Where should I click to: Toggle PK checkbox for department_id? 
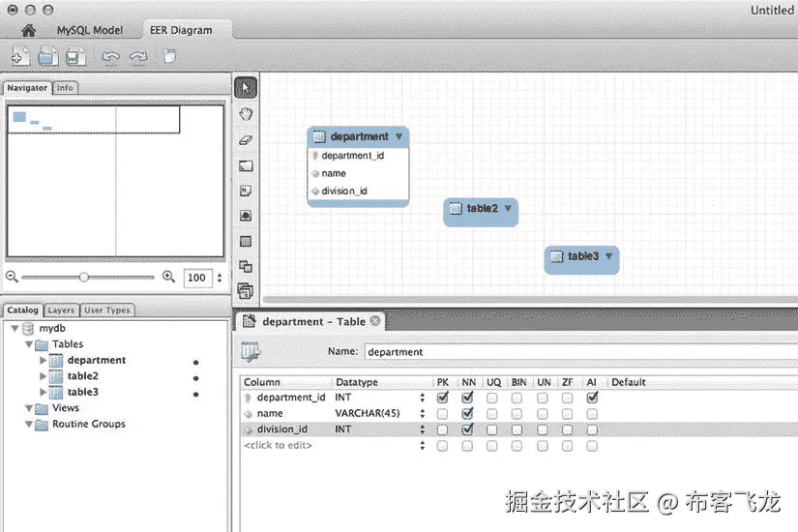(x=443, y=398)
